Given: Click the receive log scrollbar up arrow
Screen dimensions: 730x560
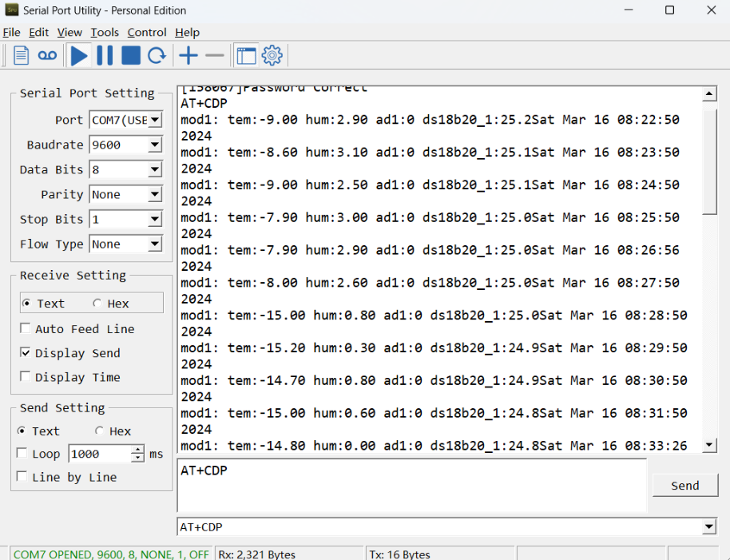Looking at the screenshot, I should click(708, 94).
